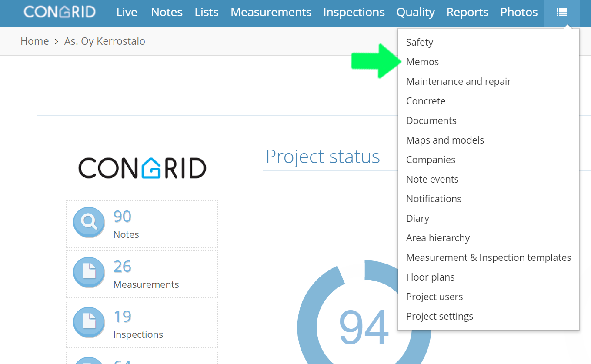
Task: Click the Home breadcrumb link
Action: pos(35,41)
